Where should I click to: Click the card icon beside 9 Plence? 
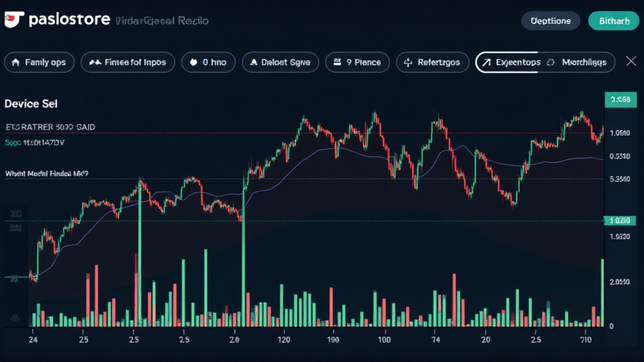point(338,62)
